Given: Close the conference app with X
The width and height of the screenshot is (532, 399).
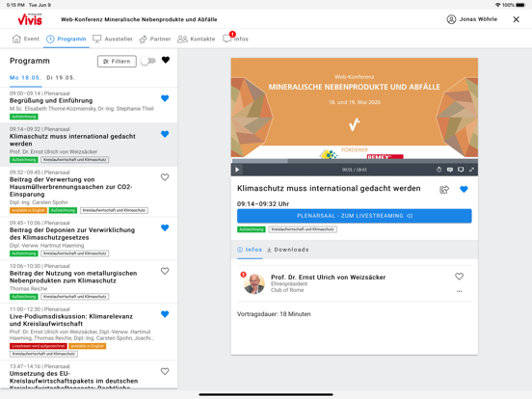Looking at the screenshot, I should point(516,19).
